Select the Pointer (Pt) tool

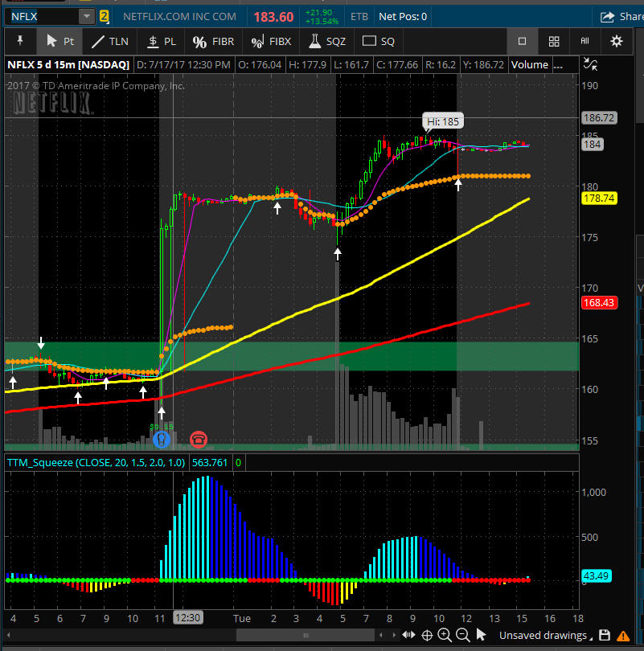click(x=60, y=41)
